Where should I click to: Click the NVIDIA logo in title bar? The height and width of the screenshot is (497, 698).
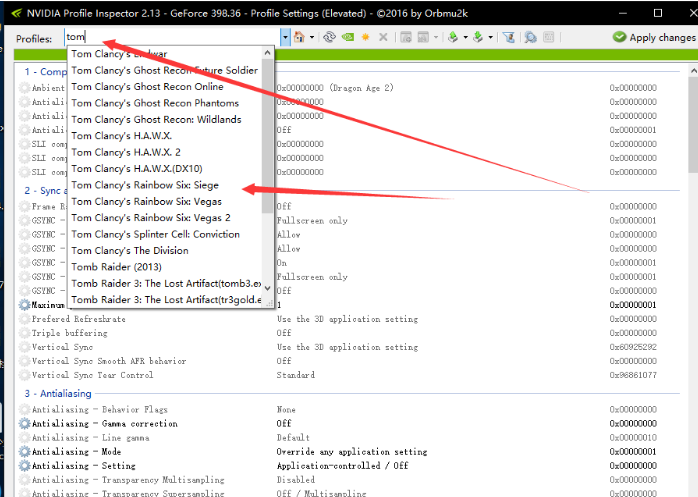click(16, 13)
